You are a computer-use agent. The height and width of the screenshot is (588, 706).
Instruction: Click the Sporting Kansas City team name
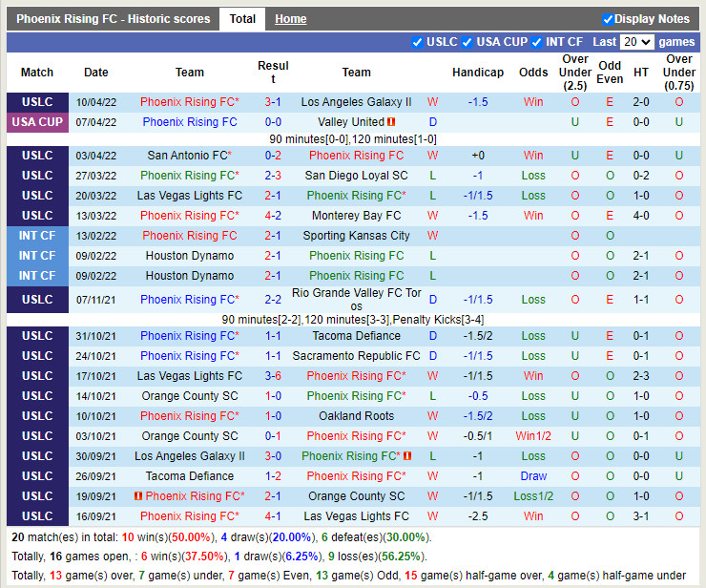coord(356,236)
